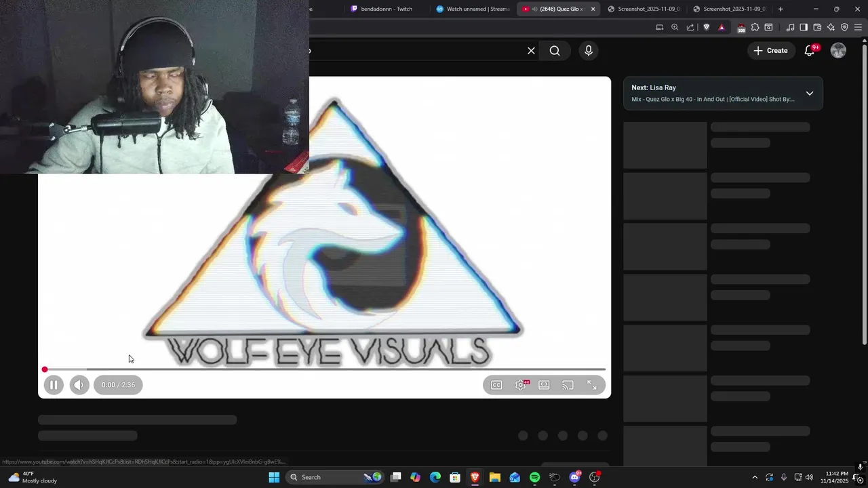The height and width of the screenshot is (488, 868).
Task: Click the video progress bar
Action: point(325,369)
